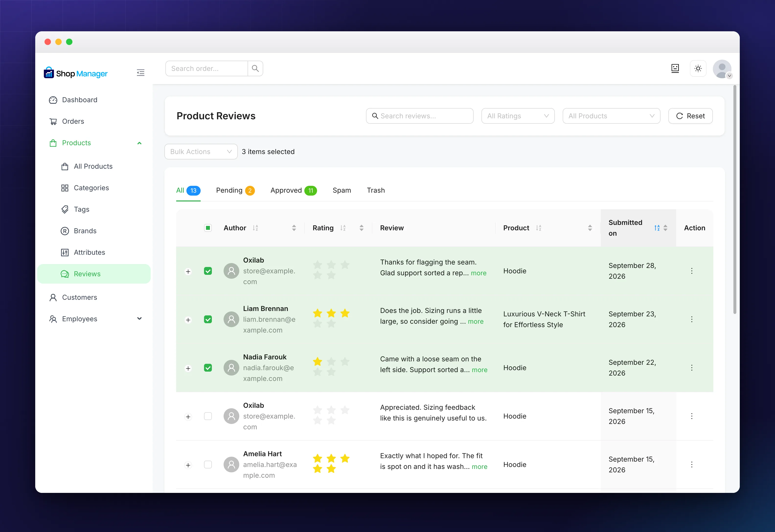Click 'more' on Liam Brennan's review
This screenshot has width=775, height=532.
click(x=476, y=322)
